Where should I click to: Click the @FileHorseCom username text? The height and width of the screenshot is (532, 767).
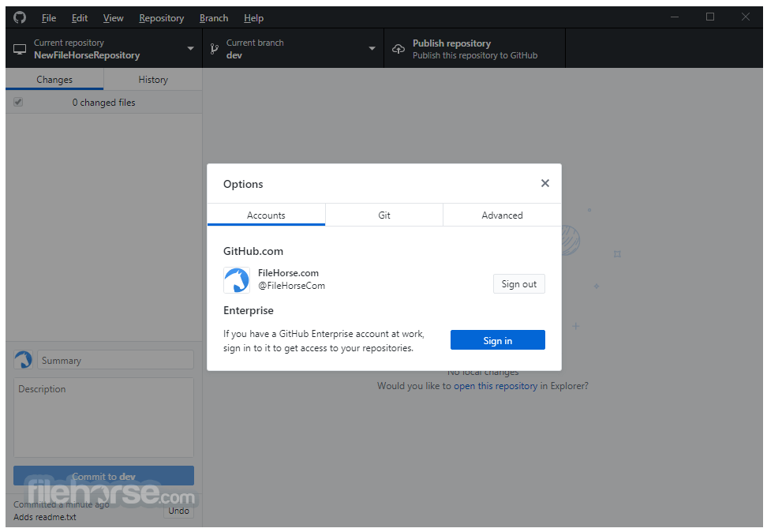click(291, 285)
